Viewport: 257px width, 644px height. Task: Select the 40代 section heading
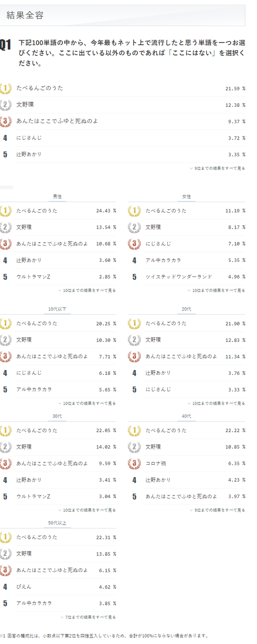[x=187, y=416]
